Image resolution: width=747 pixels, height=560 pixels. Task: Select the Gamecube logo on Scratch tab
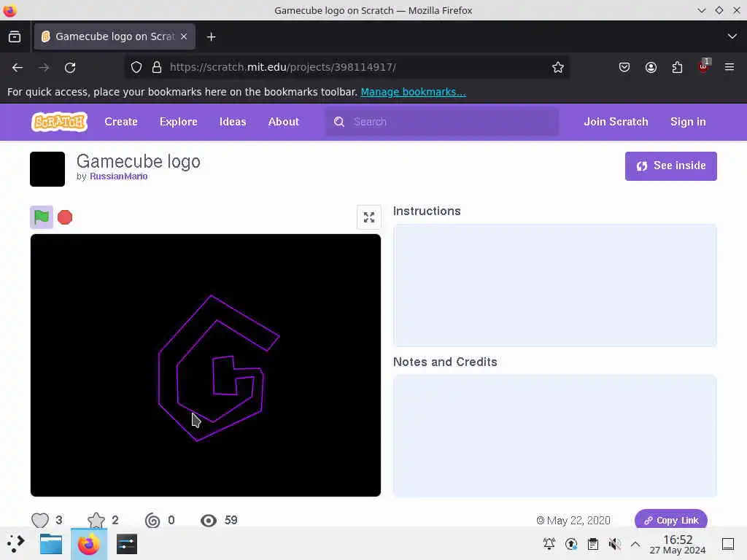115,36
